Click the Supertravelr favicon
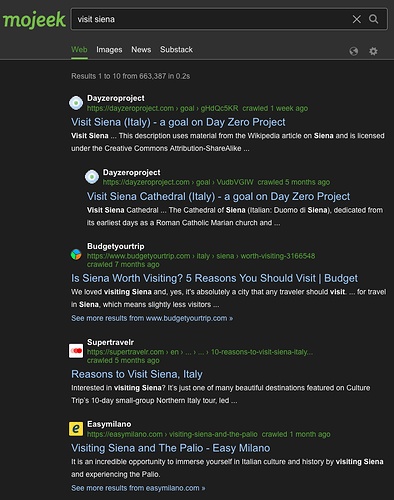Screen dimensions: 394x500 pos(76,351)
